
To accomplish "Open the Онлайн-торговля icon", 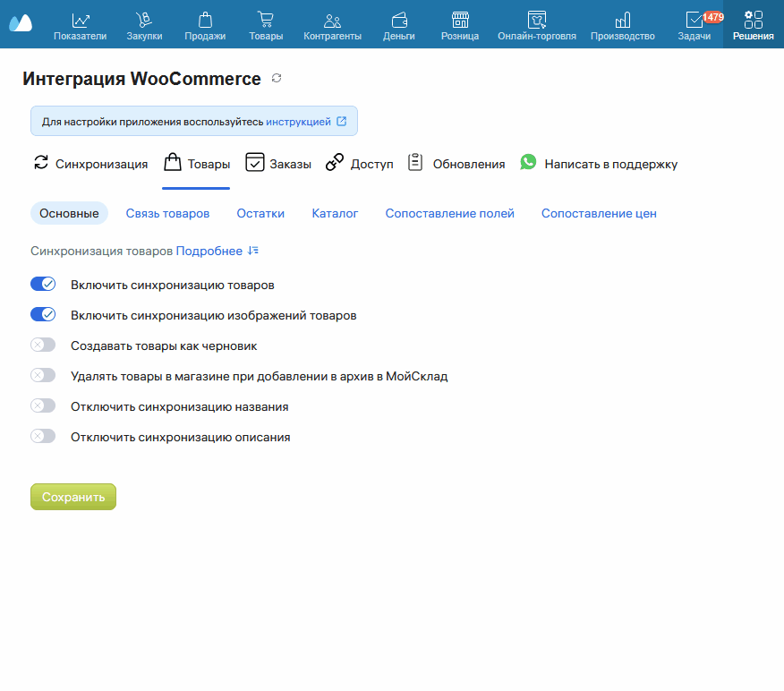I will tap(537, 20).
